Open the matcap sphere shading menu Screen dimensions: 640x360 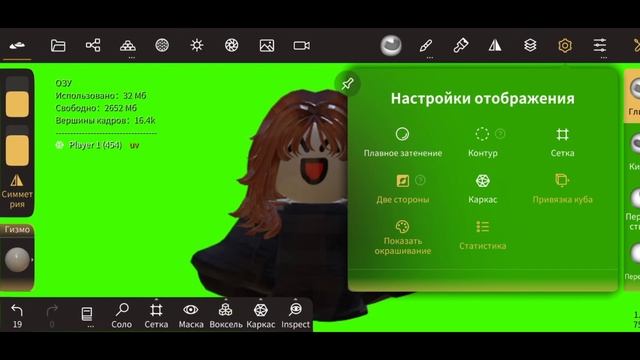[391, 45]
